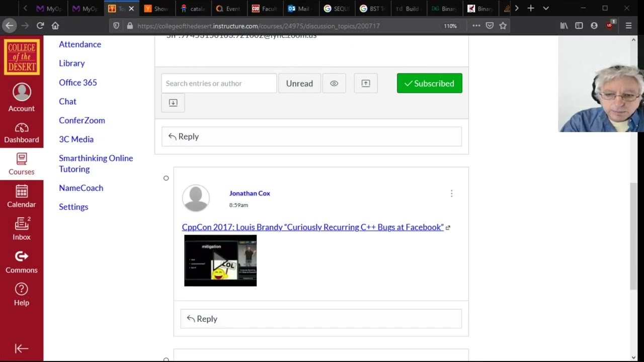The height and width of the screenshot is (362, 644).
Task: Go to the Dashboard
Action: coord(22,133)
